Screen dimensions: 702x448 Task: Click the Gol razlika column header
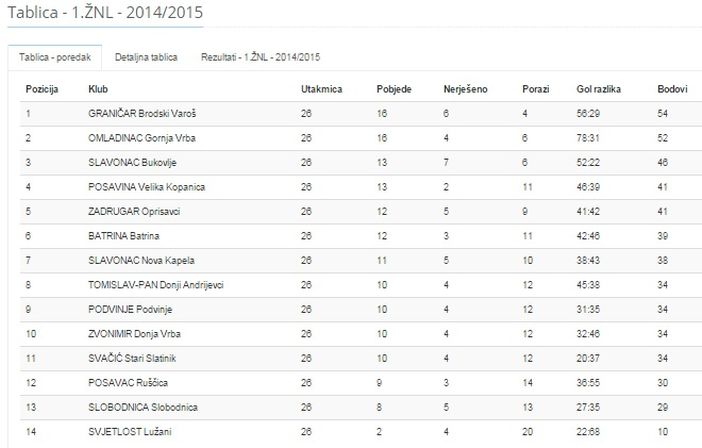(599, 89)
